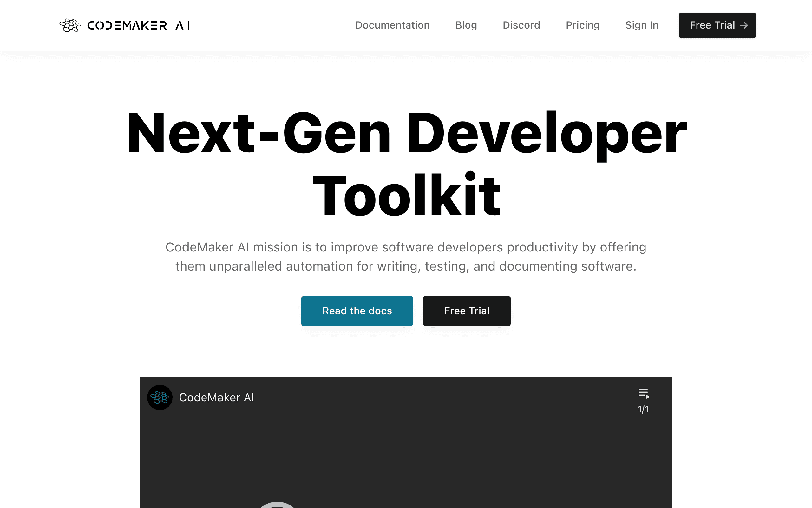Click the CodeMaker AI video channel avatar

[160, 397]
